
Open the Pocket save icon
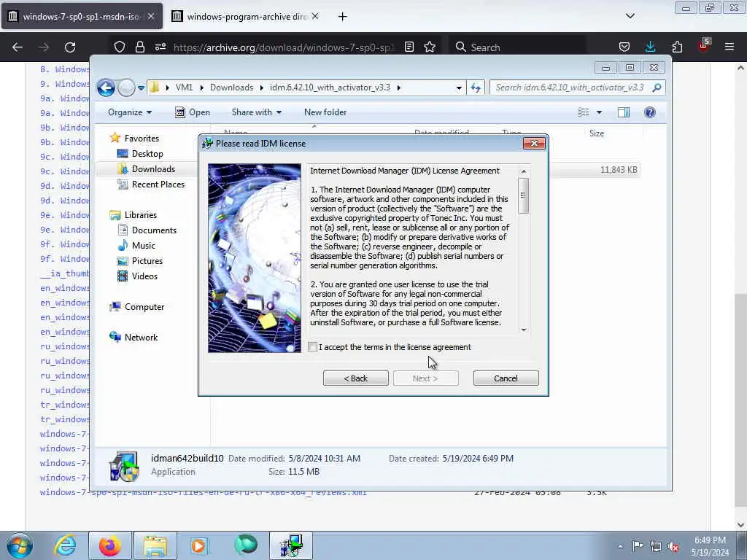point(624,47)
